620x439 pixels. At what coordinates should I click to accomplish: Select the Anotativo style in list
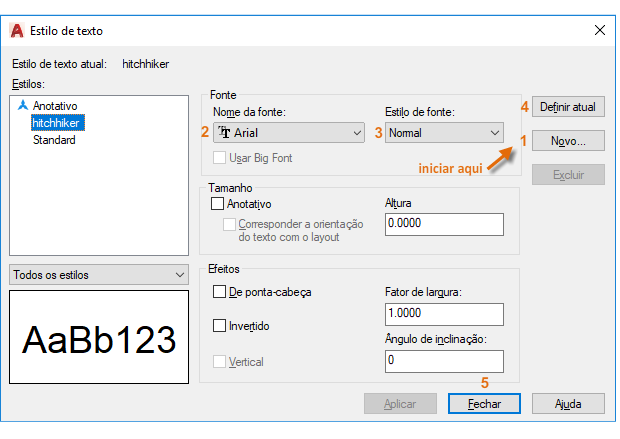[x=55, y=106]
